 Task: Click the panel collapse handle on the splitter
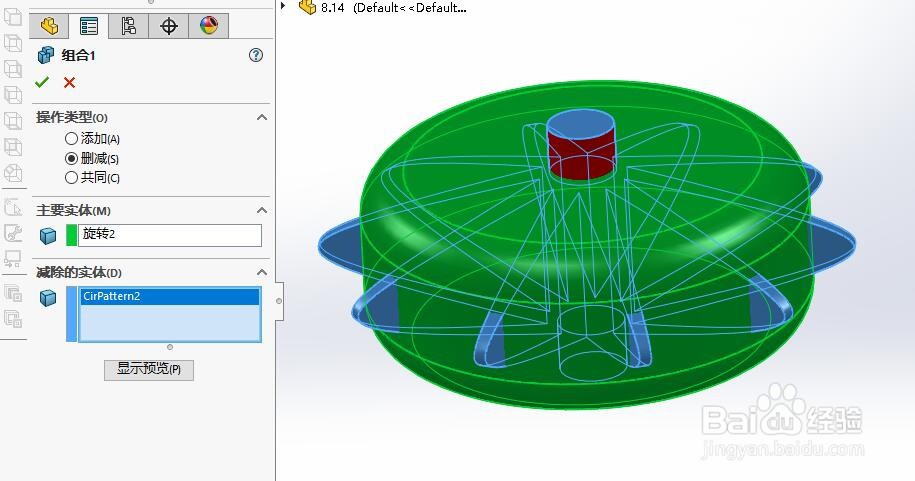tap(279, 301)
